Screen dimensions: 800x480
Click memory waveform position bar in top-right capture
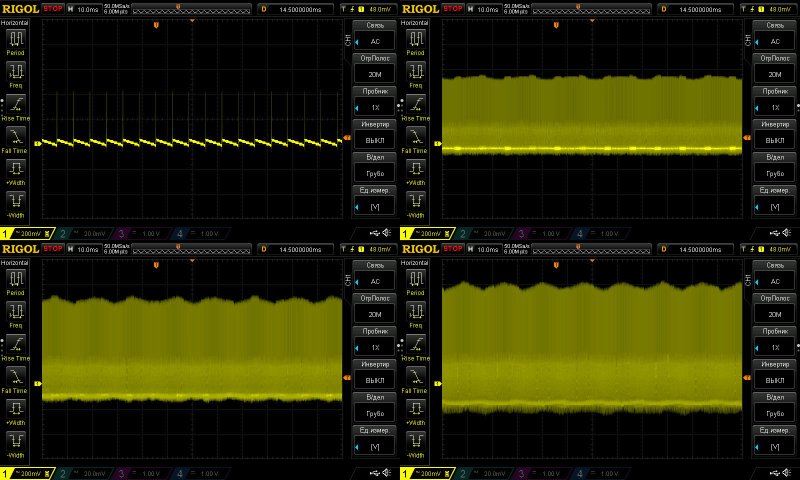(592, 9)
